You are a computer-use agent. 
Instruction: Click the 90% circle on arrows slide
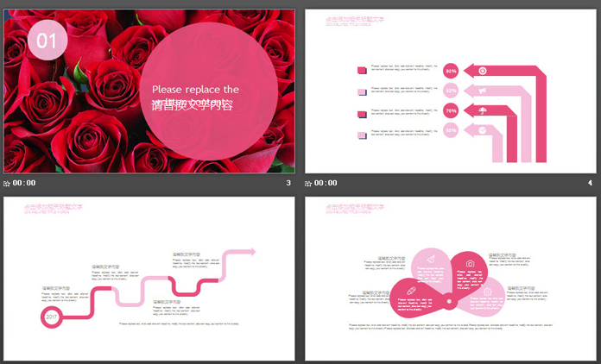451,71
